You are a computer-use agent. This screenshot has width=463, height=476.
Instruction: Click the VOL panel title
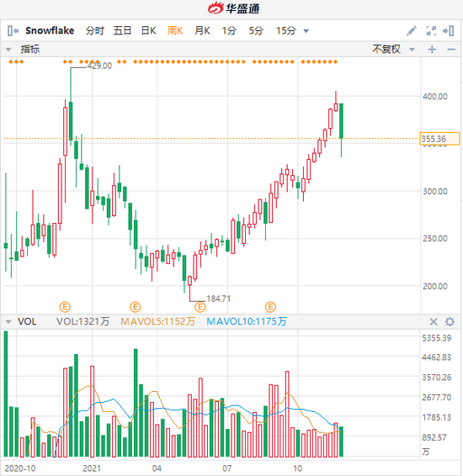pos(27,321)
